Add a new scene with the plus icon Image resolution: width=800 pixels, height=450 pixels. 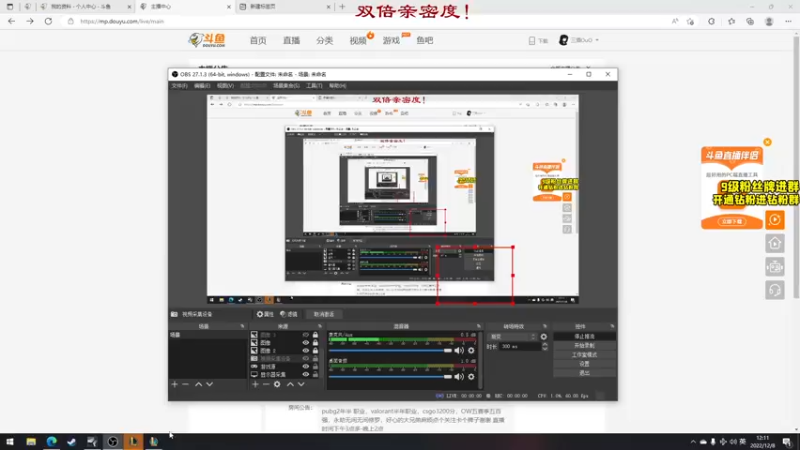click(x=174, y=384)
